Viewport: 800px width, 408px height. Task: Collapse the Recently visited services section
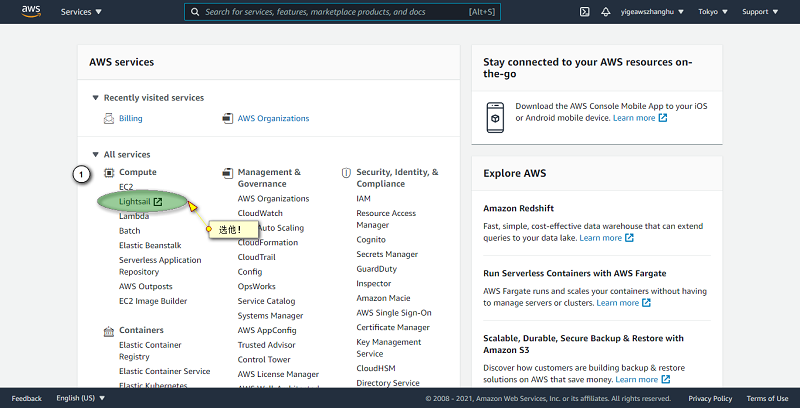pyautogui.click(x=96, y=98)
